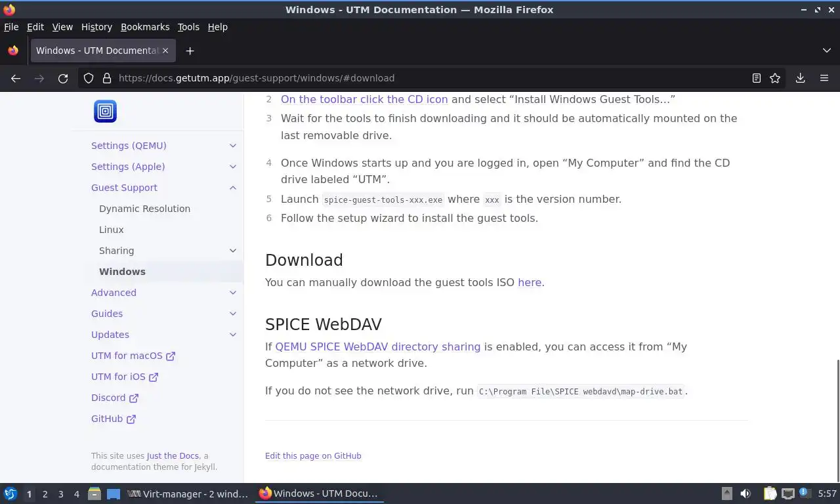Open the Bookmarks menu
Screen dimensions: 840x504
coord(145,27)
